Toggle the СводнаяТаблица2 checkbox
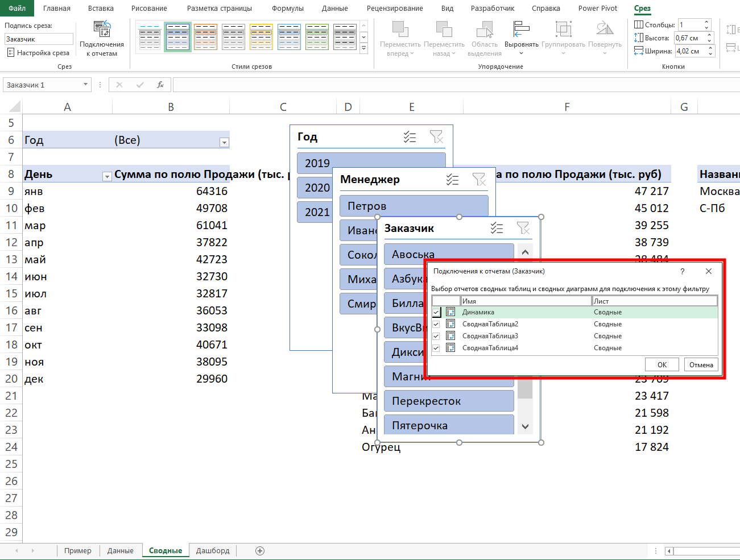 pos(436,324)
